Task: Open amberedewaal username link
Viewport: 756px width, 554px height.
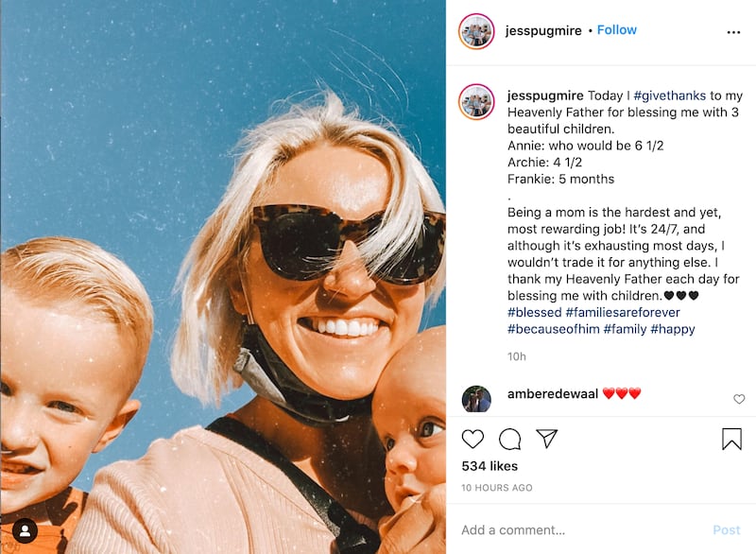Action: (553, 393)
